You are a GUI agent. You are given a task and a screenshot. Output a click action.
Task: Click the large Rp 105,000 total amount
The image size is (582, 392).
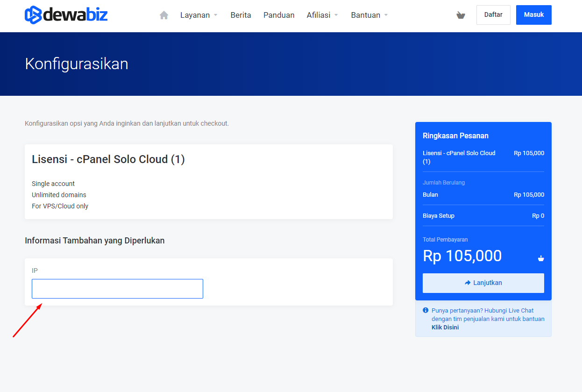(x=462, y=256)
